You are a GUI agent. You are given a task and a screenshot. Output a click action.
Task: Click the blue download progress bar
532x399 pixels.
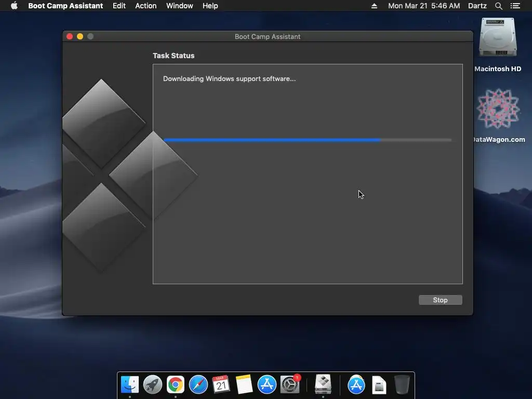(308, 140)
